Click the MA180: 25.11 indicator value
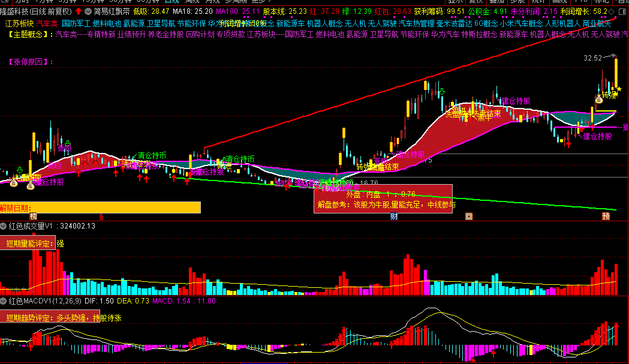Screen dimensions: 629x364 pos(238,11)
